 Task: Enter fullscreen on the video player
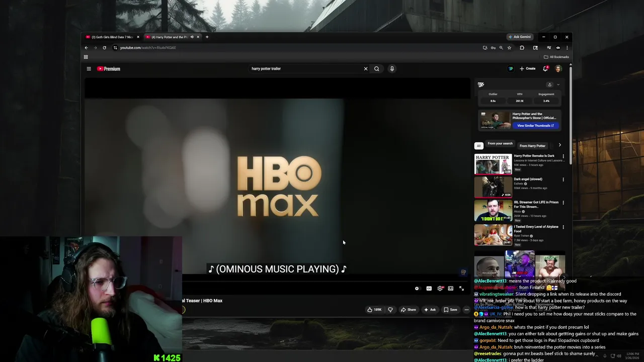(x=461, y=289)
